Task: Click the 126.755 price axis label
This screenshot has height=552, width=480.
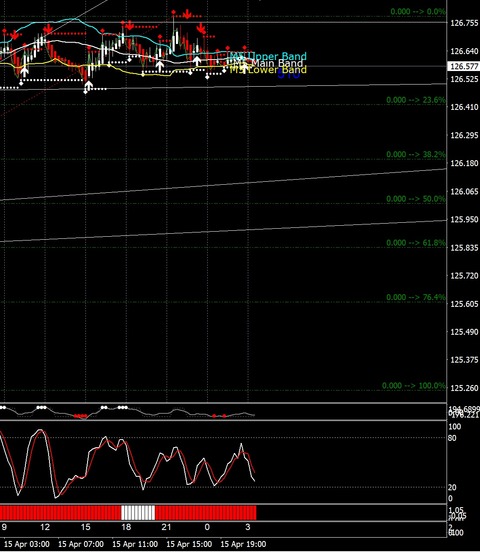Action: click(x=464, y=23)
